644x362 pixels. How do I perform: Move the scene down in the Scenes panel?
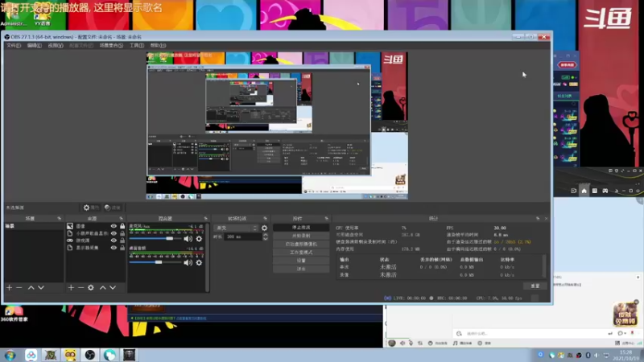pos(41,288)
